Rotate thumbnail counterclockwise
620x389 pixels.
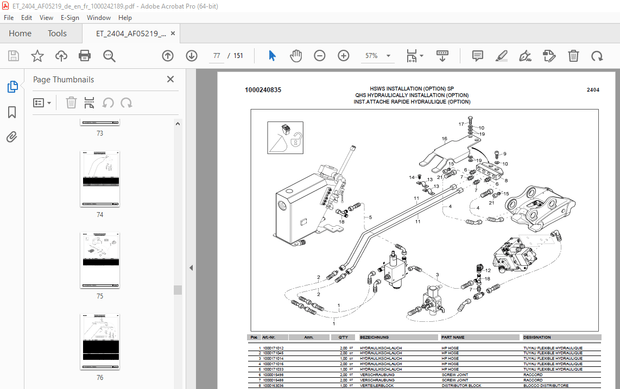point(108,103)
